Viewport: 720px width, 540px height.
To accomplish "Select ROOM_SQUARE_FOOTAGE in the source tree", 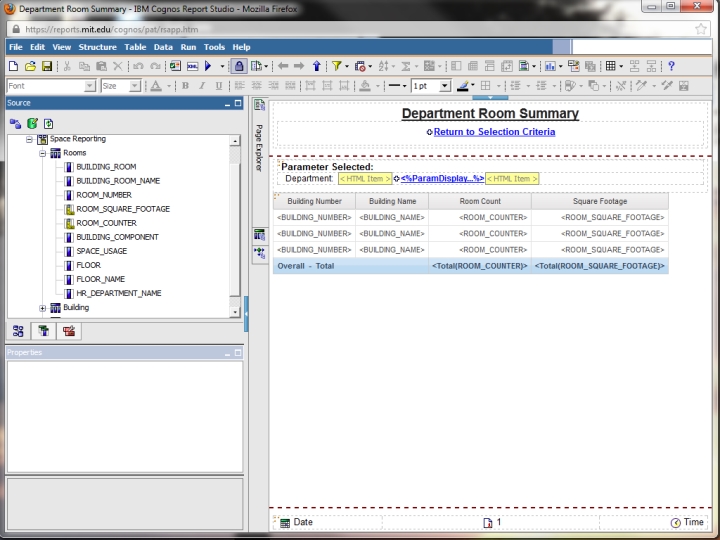I will [x=122, y=209].
